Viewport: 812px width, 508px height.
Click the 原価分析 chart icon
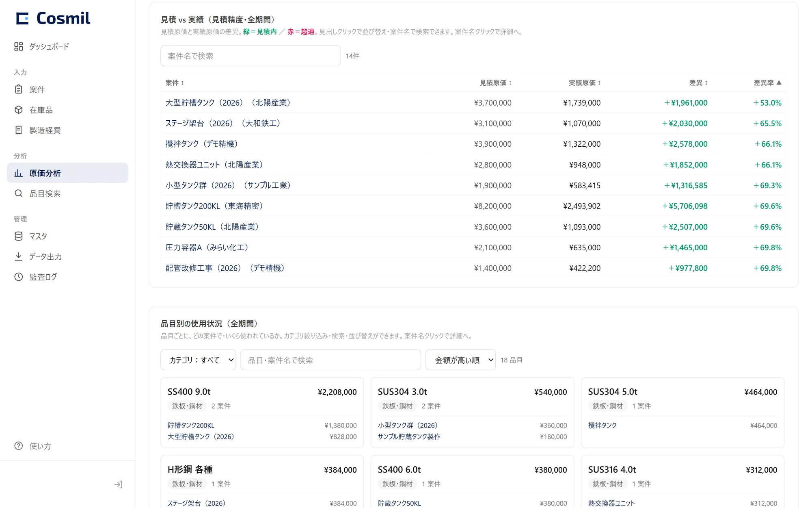19,173
